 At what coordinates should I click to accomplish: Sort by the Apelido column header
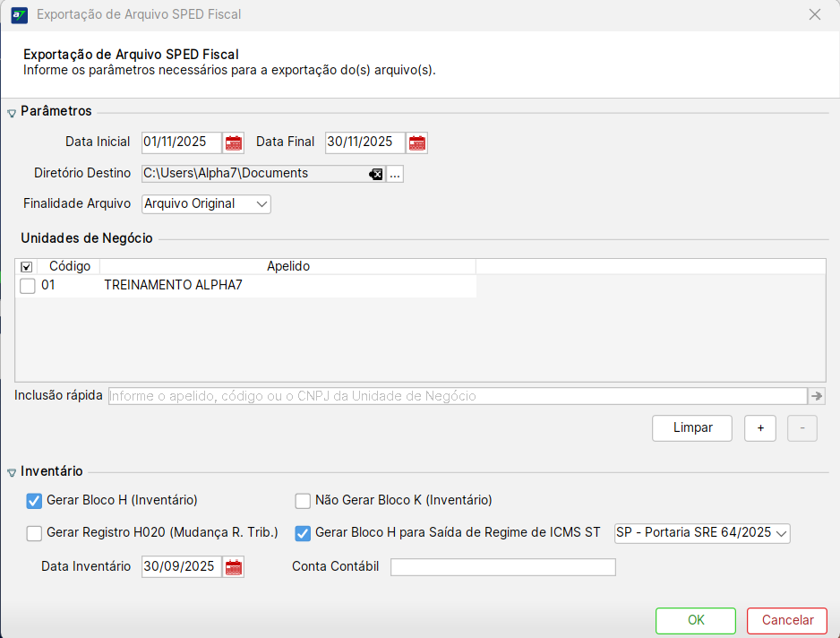point(287,267)
